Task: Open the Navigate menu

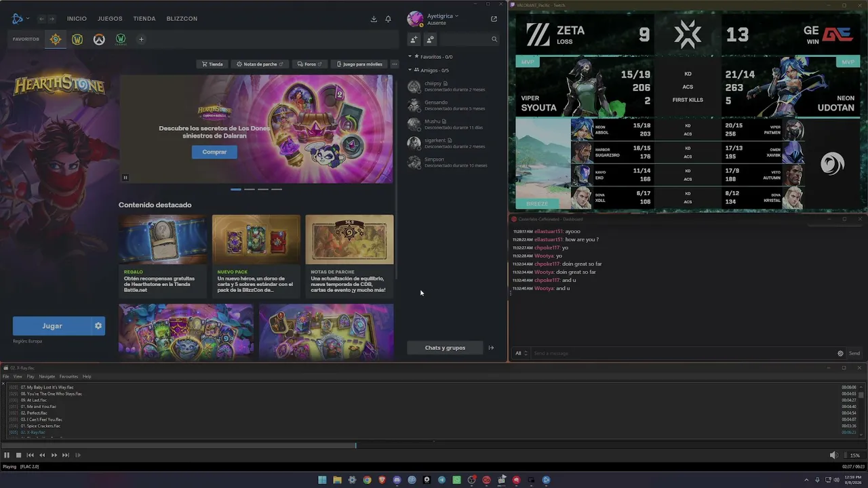Action: (47, 377)
